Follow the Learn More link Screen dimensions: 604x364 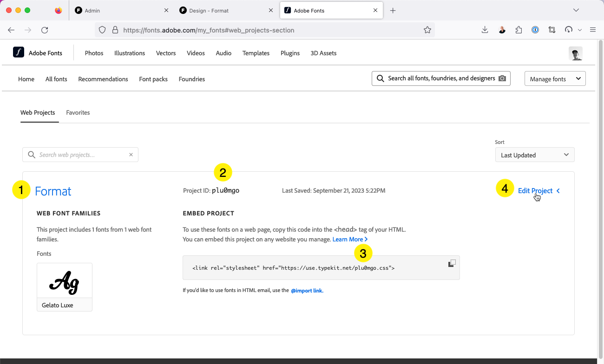350,239
